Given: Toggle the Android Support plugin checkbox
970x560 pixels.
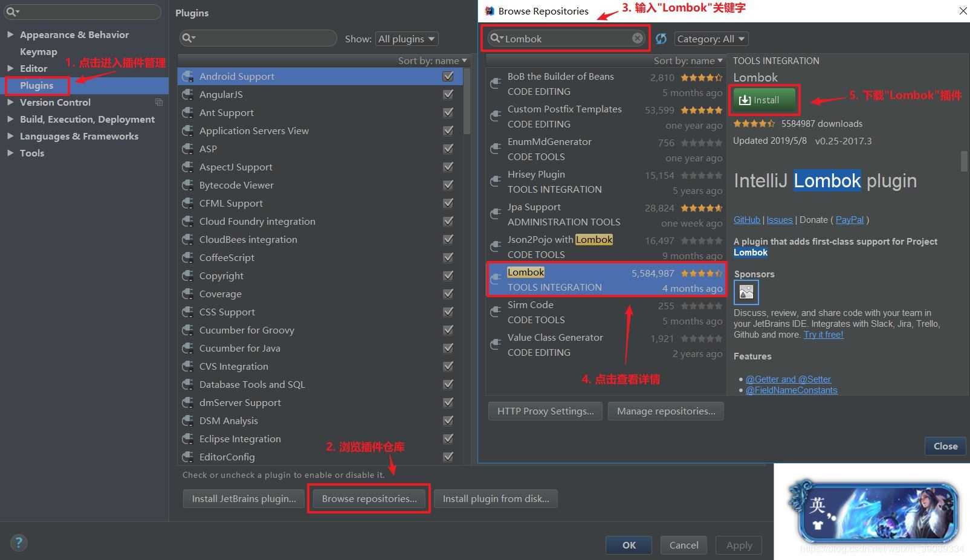Looking at the screenshot, I should 448,76.
